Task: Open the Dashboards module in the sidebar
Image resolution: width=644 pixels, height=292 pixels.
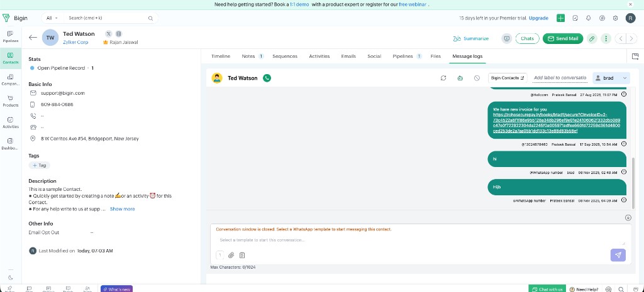Action: point(11,144)
